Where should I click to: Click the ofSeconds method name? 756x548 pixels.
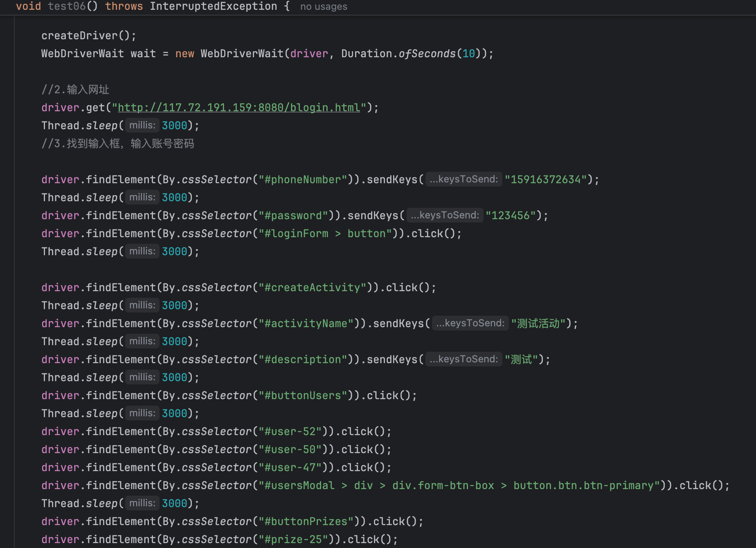pyautogui.click(x=427, y=54)
